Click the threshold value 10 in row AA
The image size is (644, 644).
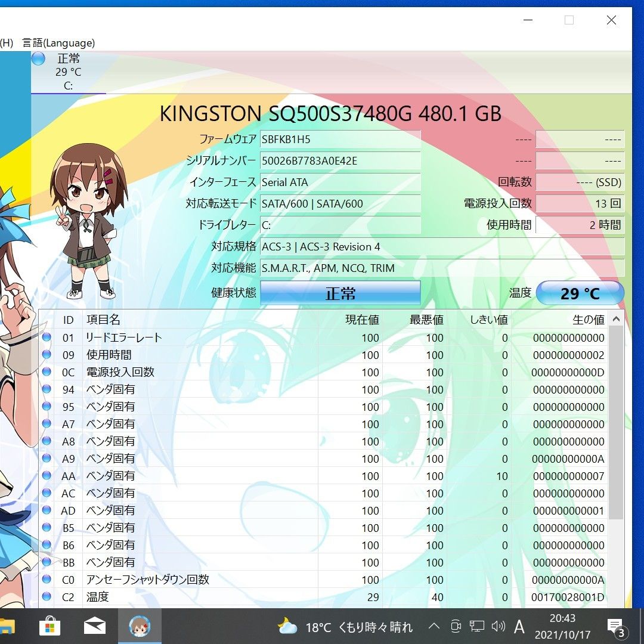coord(502,476)
